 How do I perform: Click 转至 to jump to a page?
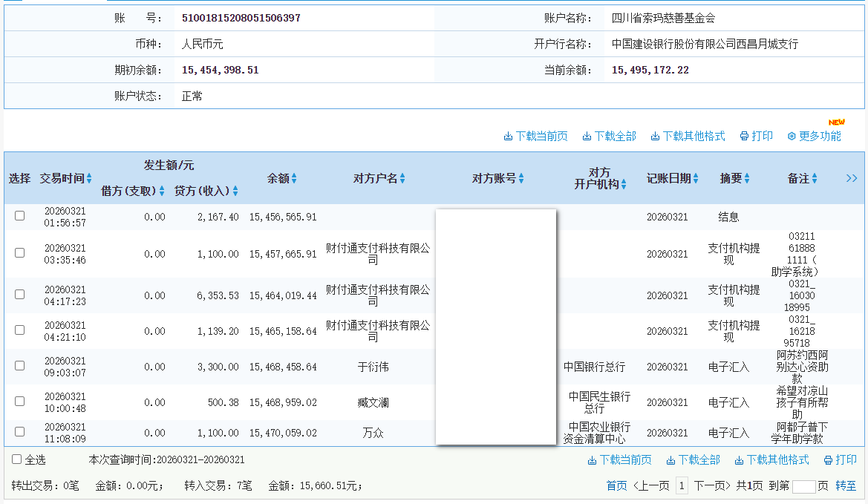click(x=846, y=485)
